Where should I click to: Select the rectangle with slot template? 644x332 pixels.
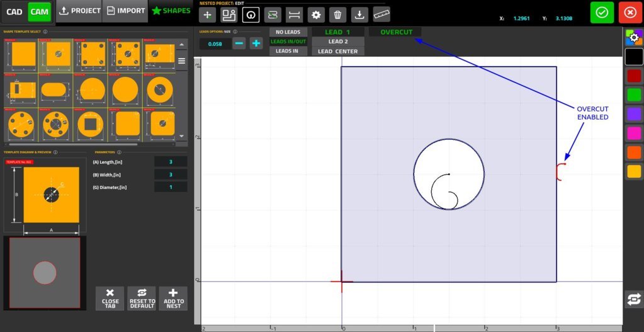tap(21, 90)
